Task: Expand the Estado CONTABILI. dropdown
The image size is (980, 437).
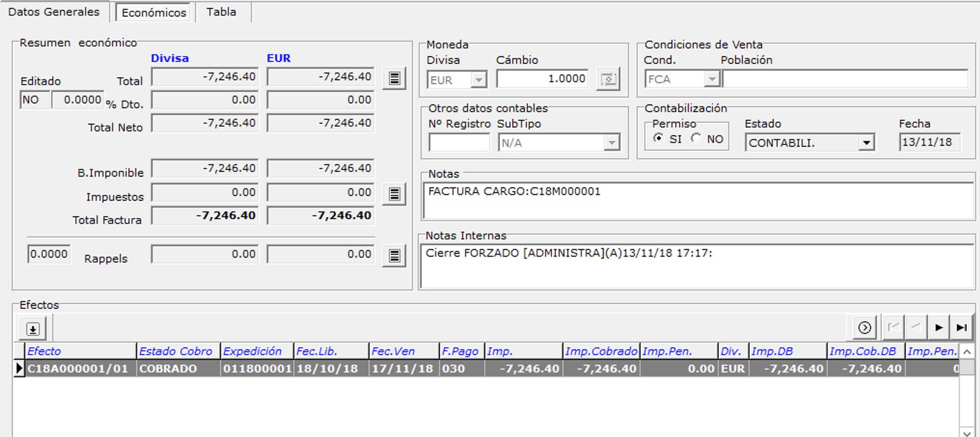Action: point(867,143)
